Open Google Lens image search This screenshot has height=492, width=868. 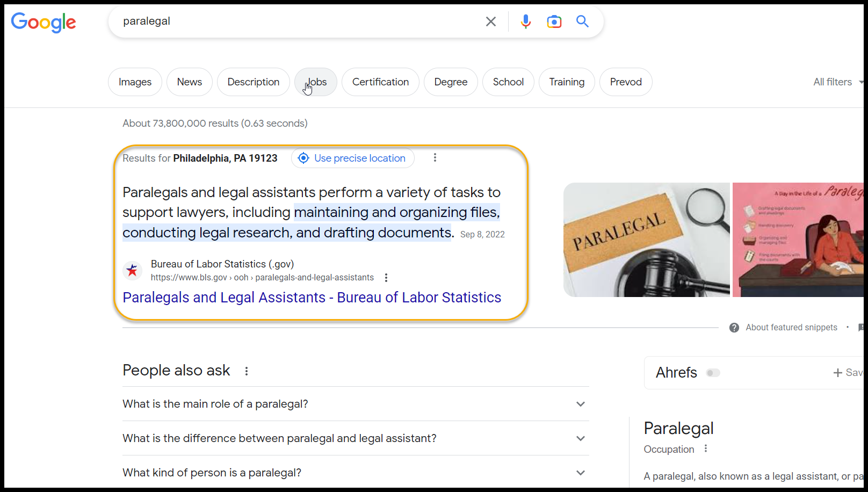[554, 21]
